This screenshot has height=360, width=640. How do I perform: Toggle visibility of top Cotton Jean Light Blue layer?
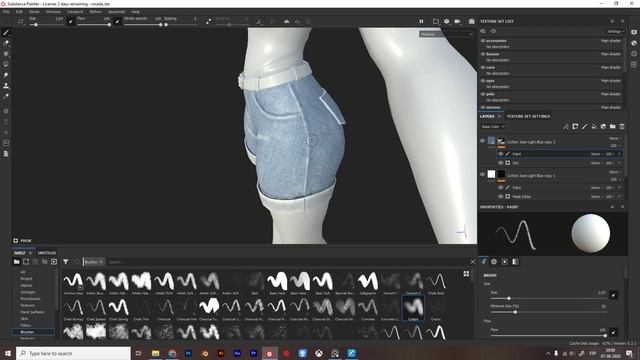[482, 141]
